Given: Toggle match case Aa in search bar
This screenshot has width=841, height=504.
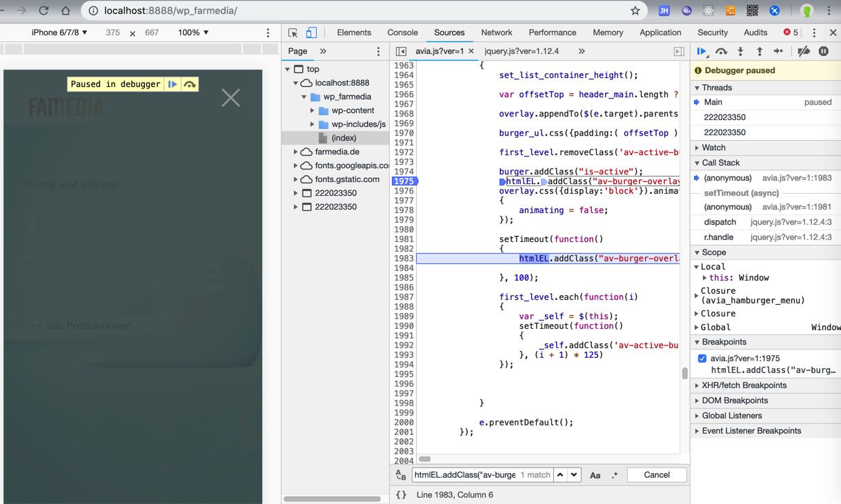Looking at the screenshot, I should [595, 475].
